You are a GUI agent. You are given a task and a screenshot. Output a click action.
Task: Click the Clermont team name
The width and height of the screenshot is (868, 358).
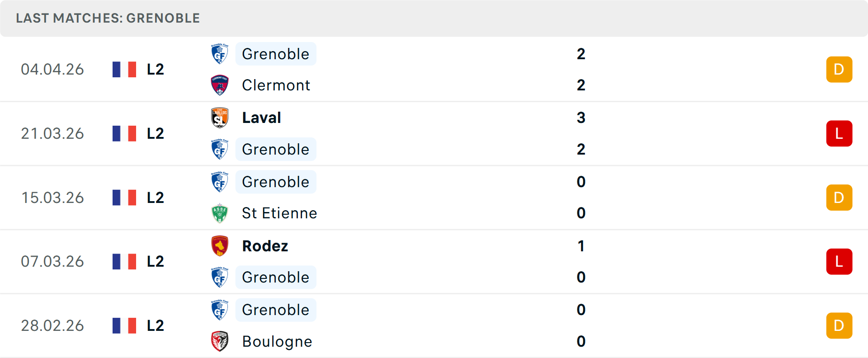click(276, 85)
